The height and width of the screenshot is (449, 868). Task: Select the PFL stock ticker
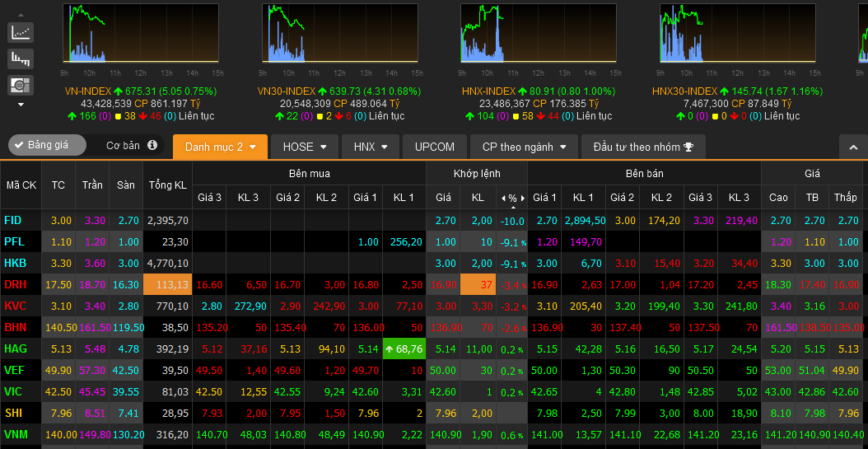(13, 242)
